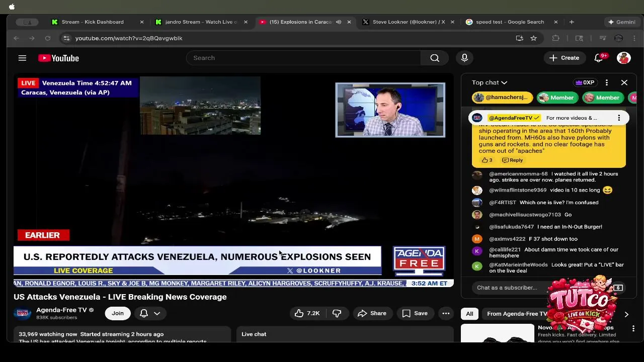Open pinned AgendaFreeTV message options
The width and height of the screenshot is (644, 362).
coord(619,118)
